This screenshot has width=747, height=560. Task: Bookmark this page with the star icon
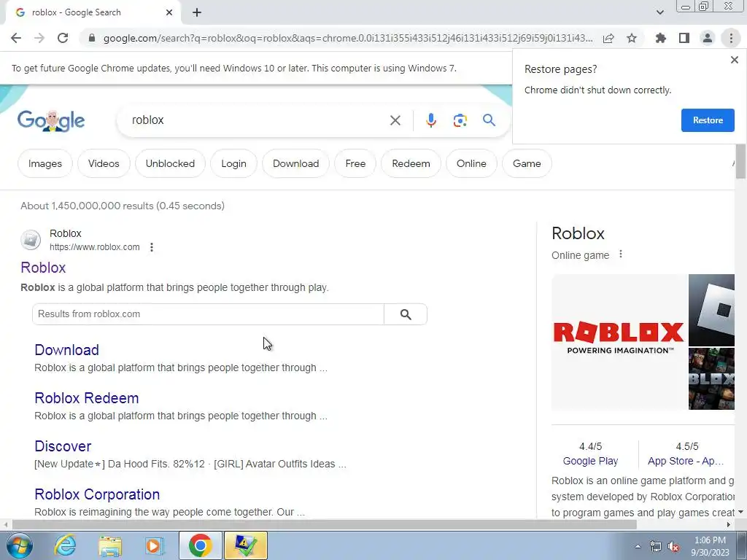pos(632,38)
